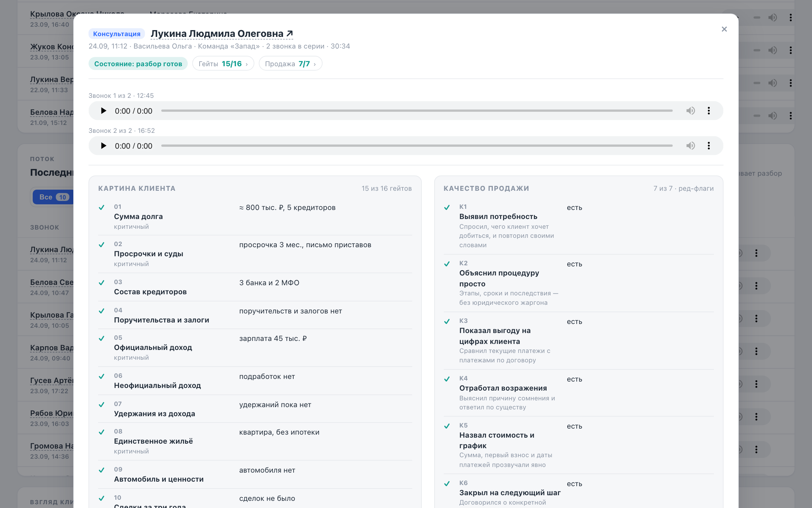Image resolution: width=812 pixels, height=508 pixels.
Task: Mute the volume on call 1 audio player
Action: (691, 111)
